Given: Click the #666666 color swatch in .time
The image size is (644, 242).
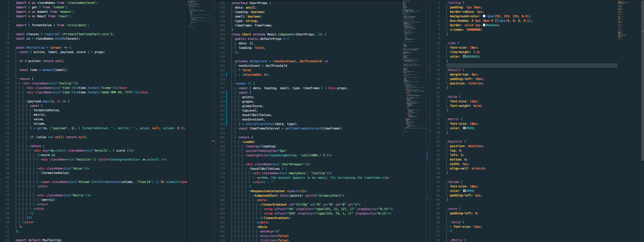Looking at the screenshot, I should 464,57.
